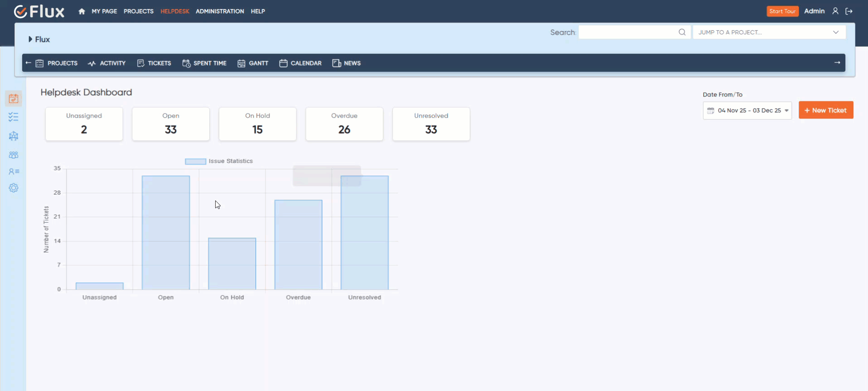Image resolution: width=868 pixels, height=391 pixels.
Task: Click the Flux logo
Action: coord(39,11)
